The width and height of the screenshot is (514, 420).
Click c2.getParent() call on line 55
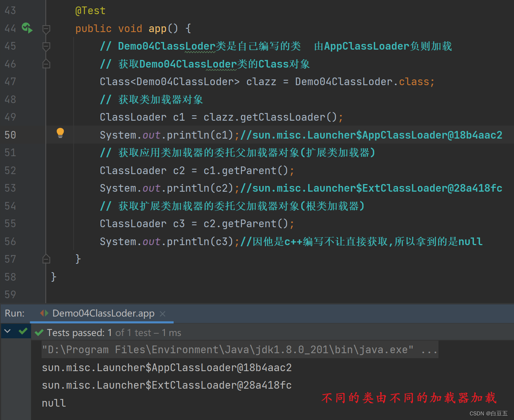246,224
